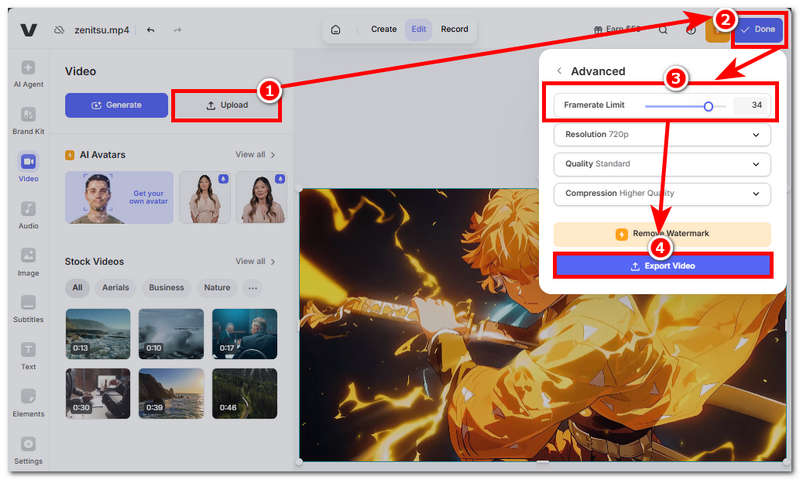Click the Earn gift icon
Image resolution: width=800 pixels, height=480 pixels.
point(598,30)
